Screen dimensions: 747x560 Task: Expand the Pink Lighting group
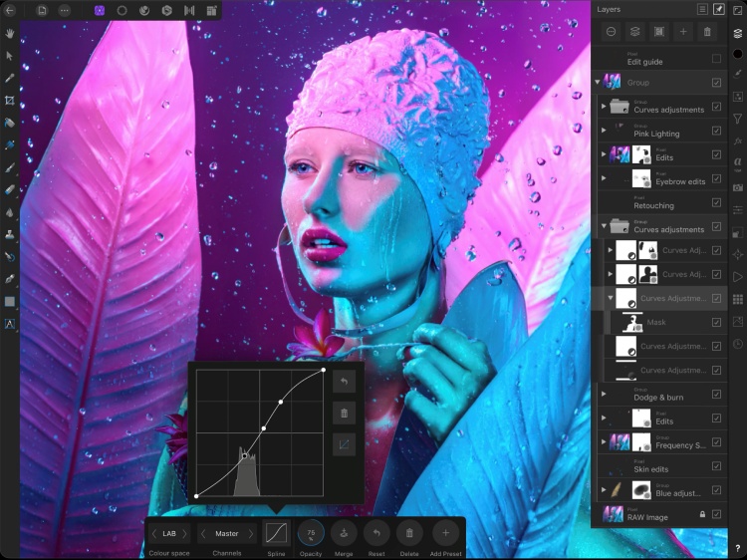click(x=604, y=131)
